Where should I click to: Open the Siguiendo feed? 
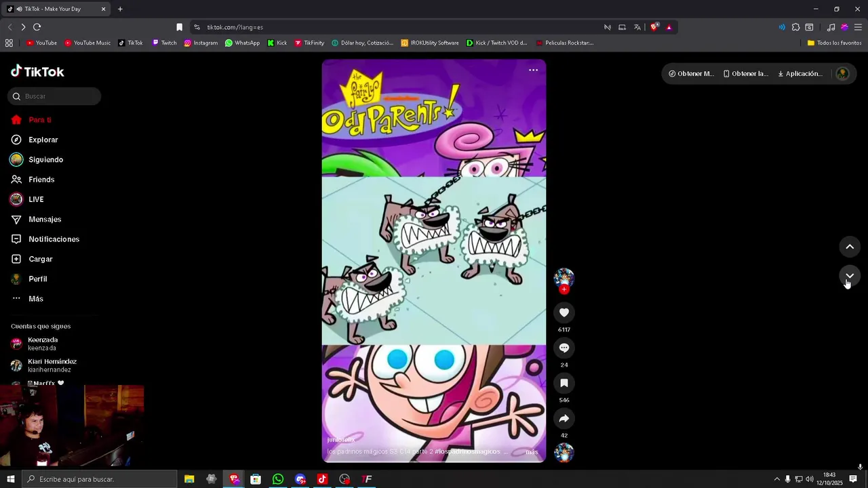tap(37, 160)
